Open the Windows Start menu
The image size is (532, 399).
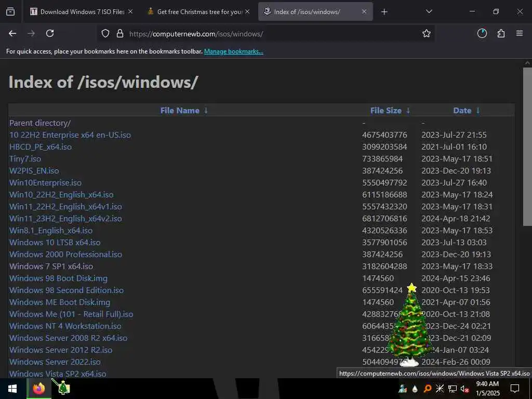pos(12,389)
